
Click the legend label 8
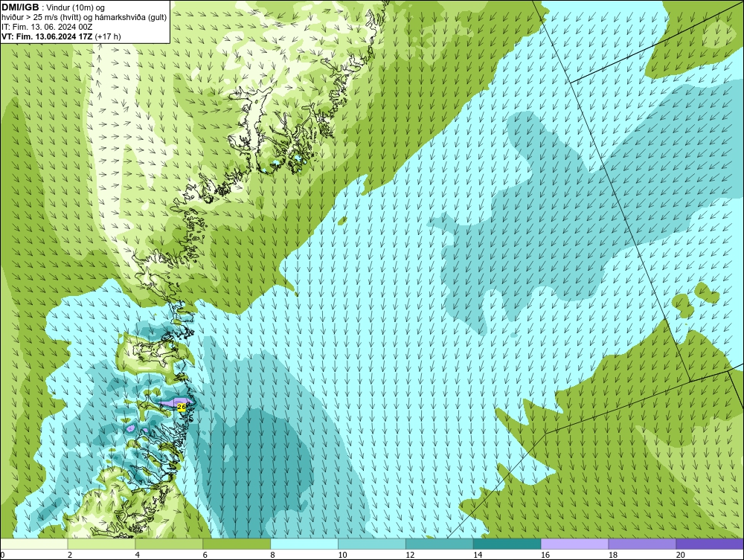click(x=273, y=555)
